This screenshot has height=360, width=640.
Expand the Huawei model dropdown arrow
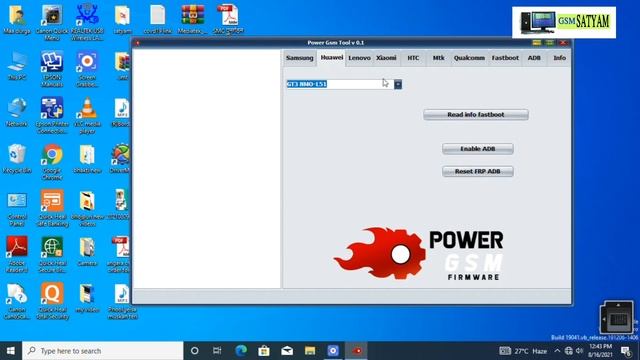398,84
